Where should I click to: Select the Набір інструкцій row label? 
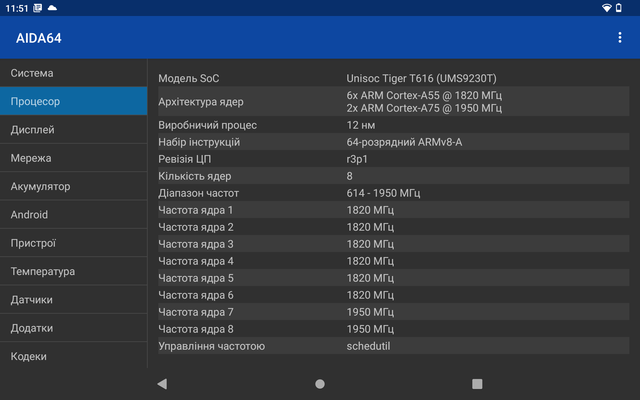pyautogui.click(x=199, y=142)
